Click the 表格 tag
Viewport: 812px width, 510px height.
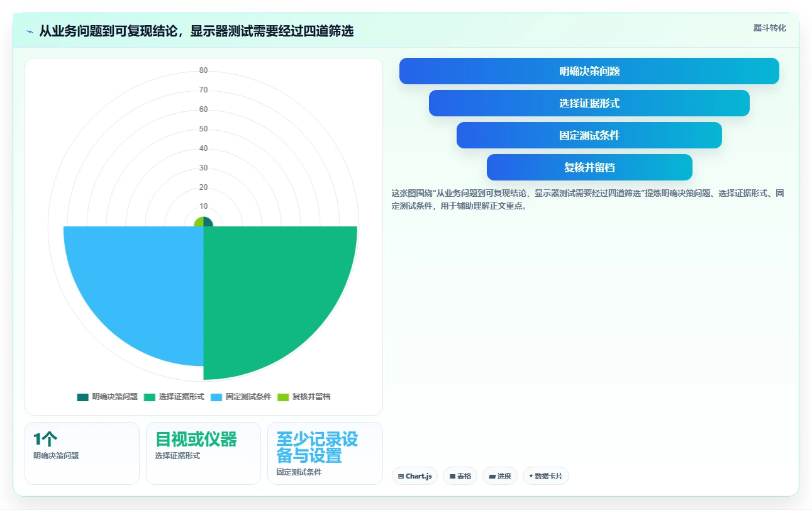click(x=460, y=476)
